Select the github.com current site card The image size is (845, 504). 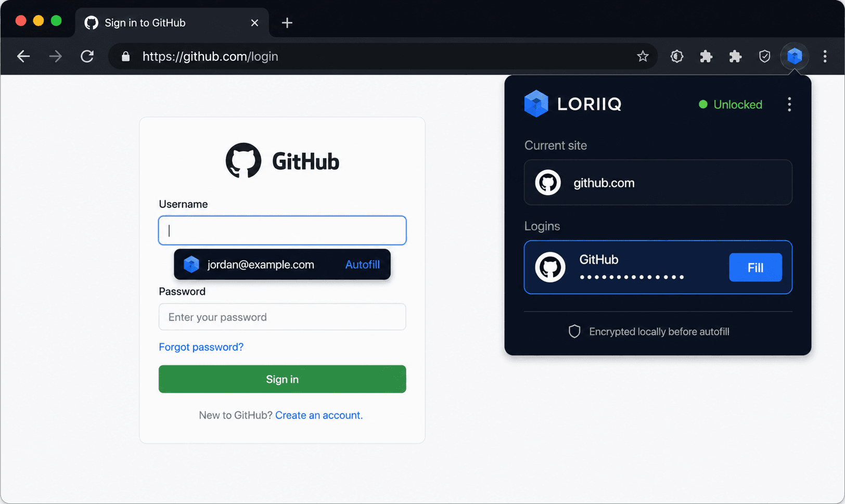point(658,183)
